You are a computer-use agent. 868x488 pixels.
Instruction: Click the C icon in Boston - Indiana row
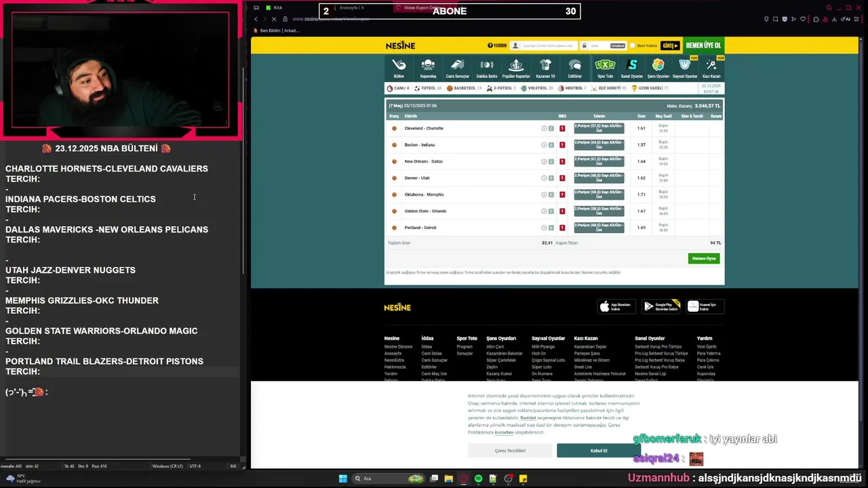pos(551,144)
